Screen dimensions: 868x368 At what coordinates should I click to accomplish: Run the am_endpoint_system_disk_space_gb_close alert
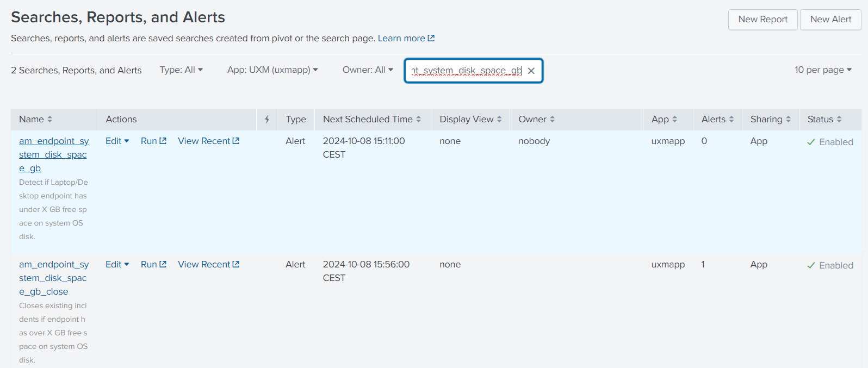click(x=153, y=264)
